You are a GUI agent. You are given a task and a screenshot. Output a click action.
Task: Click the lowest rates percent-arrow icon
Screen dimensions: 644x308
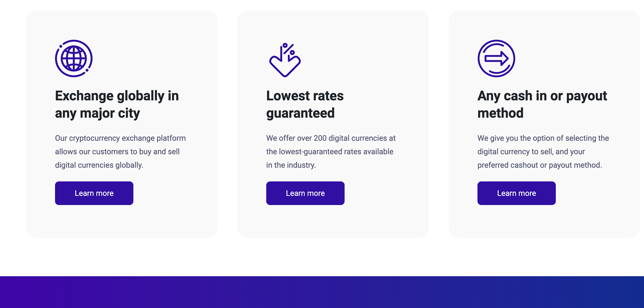[x=285, y=60]
